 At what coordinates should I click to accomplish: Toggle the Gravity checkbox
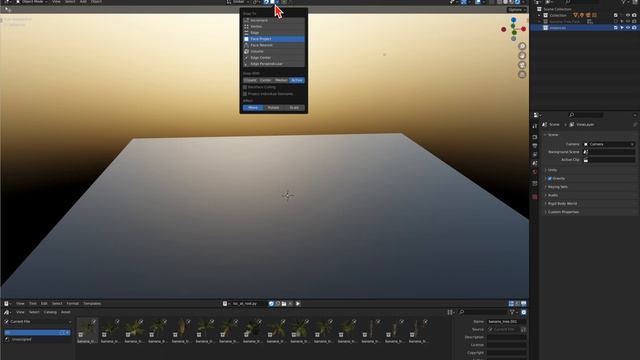[550, 178]
